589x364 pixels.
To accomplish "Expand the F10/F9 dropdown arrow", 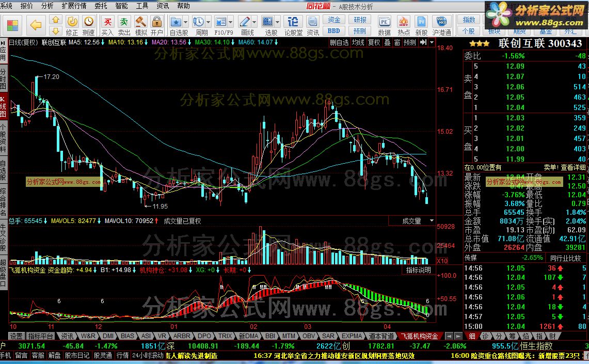I will (231, 22).
